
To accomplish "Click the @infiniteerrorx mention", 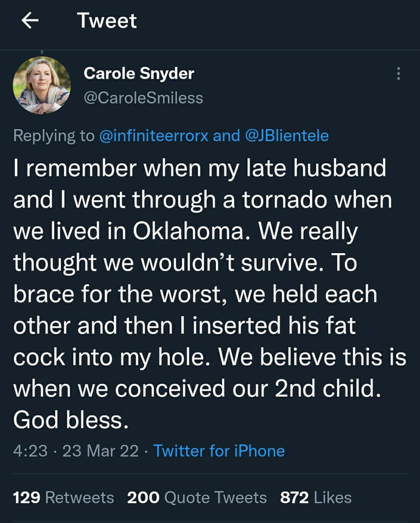I will [x=157, y=136].
